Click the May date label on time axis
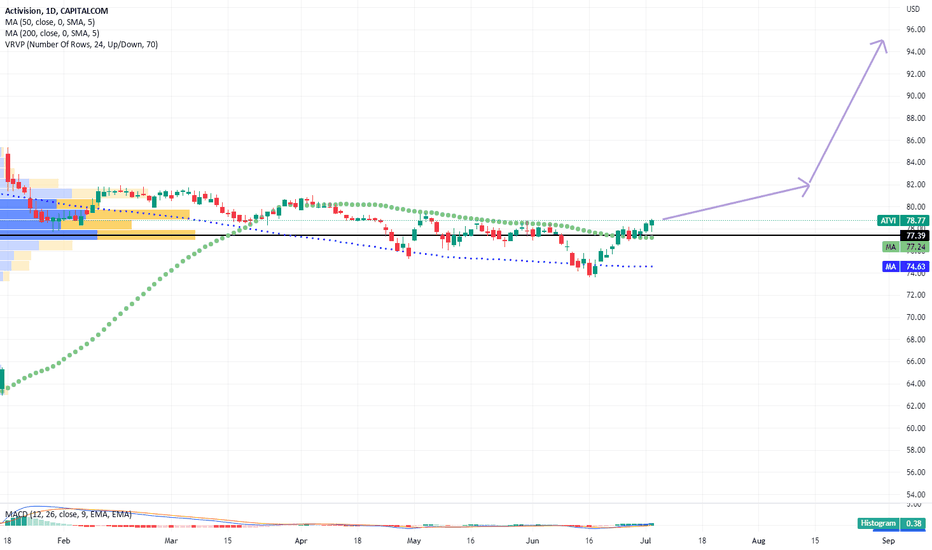Viewport: 932px width, 550px height. (414, 540)
